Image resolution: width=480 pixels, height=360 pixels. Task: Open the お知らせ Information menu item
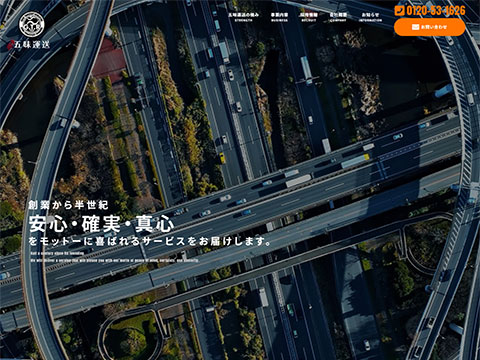[370, 17]
